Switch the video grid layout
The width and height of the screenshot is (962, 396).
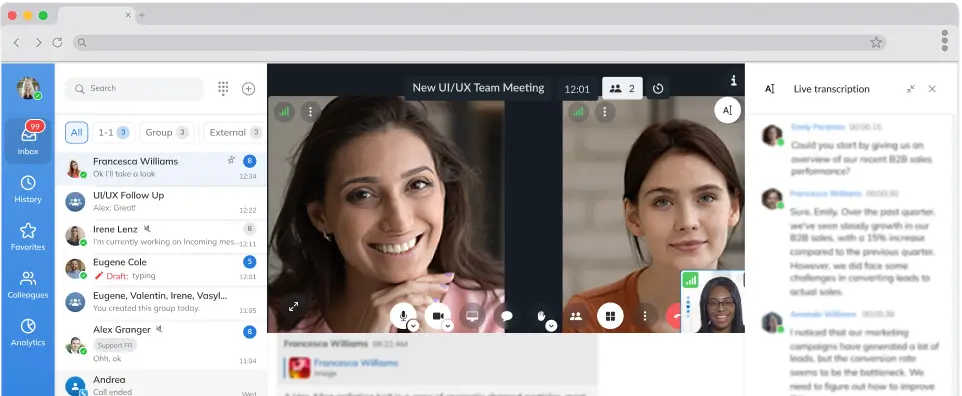click(610, 316)
